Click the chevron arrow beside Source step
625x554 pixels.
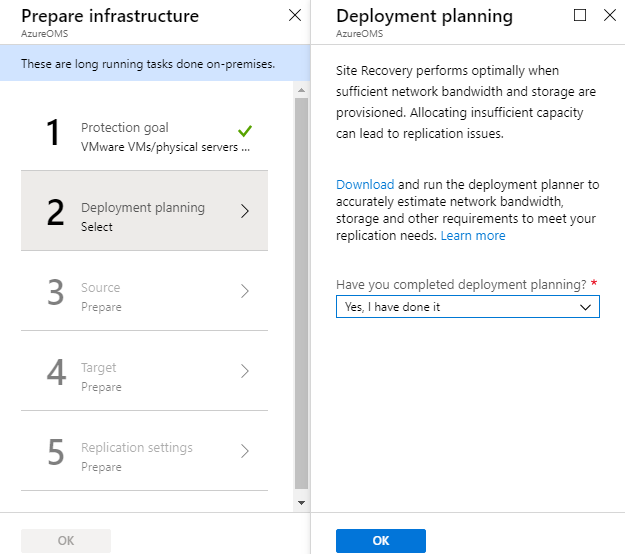pyautogui.click(x=245, y=291)
